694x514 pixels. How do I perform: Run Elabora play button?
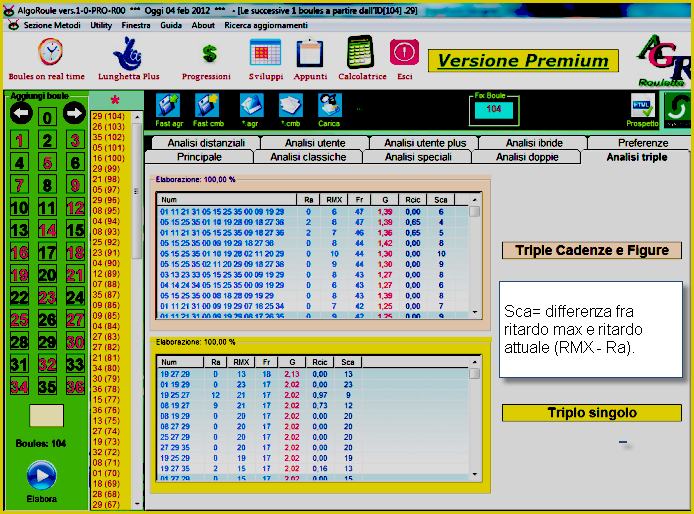pos(42,475)
